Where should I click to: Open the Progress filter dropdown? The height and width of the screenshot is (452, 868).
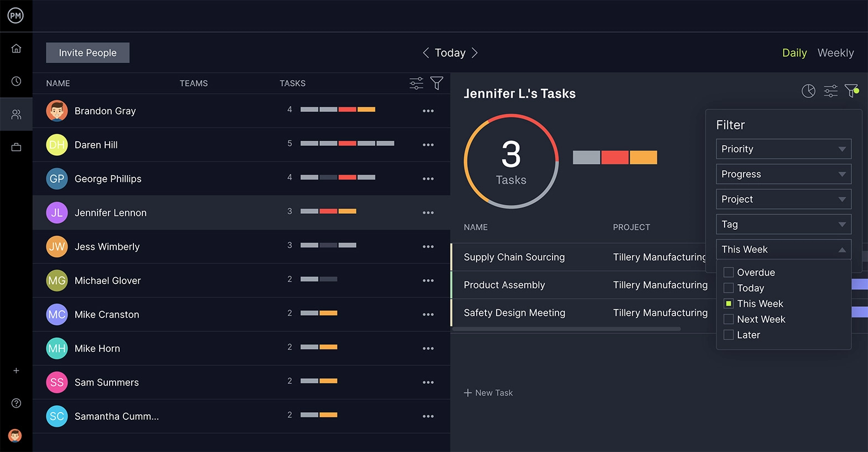(x=783, y=174)
